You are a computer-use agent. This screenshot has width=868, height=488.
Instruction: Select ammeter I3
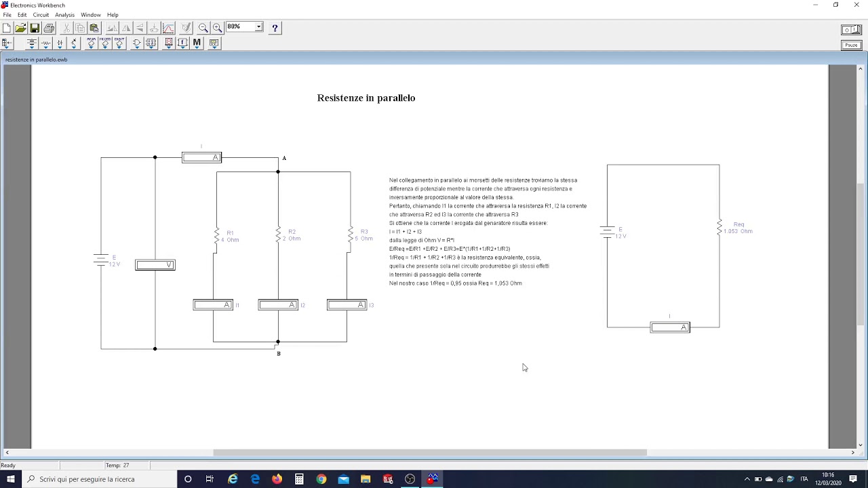click(347, 305)
